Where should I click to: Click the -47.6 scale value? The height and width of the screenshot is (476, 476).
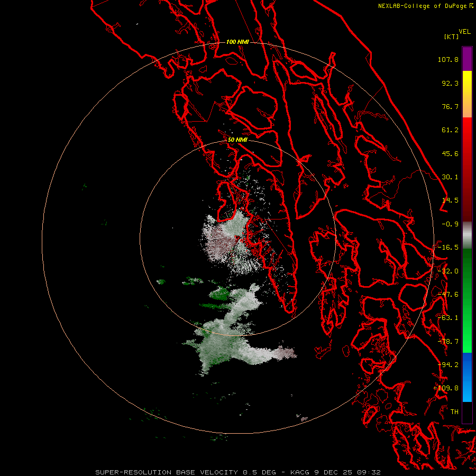(448, 295)
